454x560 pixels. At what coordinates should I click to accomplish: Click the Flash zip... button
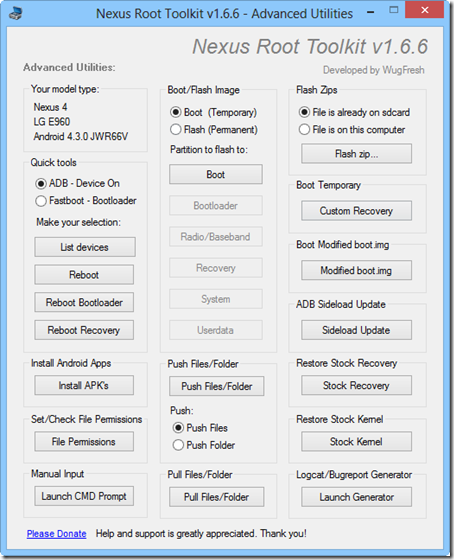coord(356,154)
